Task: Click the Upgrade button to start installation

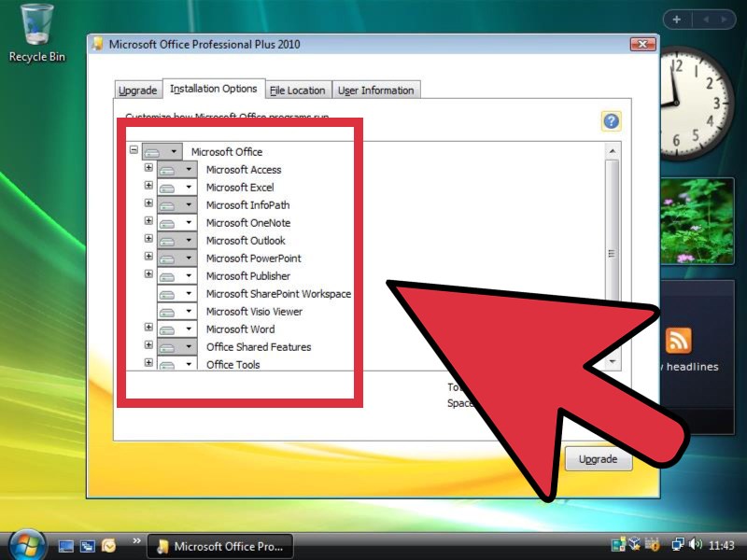Action: (x=599, y=459)
